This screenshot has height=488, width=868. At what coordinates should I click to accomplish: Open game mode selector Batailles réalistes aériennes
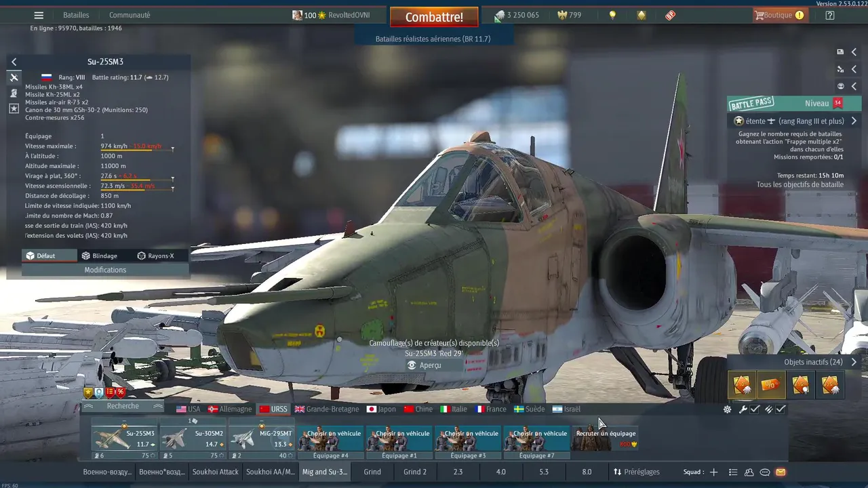point(433,39)
